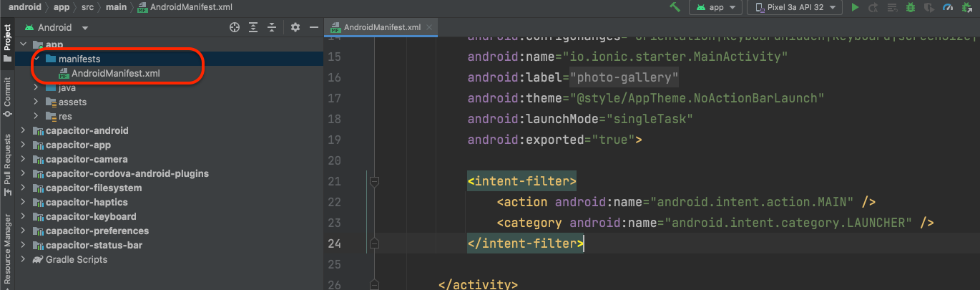980x290 pixels.
Task: Click the "singleTask" launchMode value
Action: pos(651,119)
